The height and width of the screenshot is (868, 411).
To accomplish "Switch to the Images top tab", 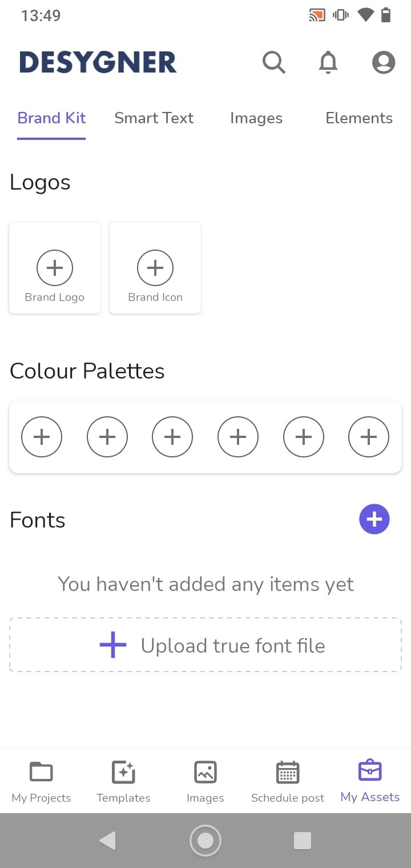I will (256, 118).
